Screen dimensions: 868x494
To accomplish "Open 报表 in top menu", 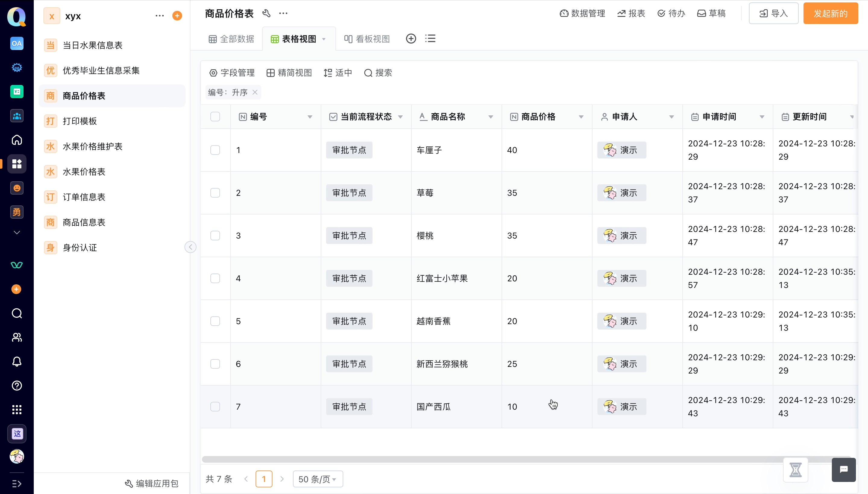I will pos(631,14).
